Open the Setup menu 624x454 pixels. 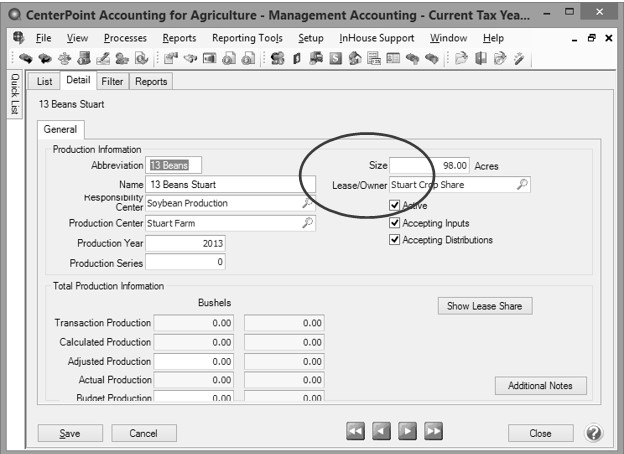point(311,38)
